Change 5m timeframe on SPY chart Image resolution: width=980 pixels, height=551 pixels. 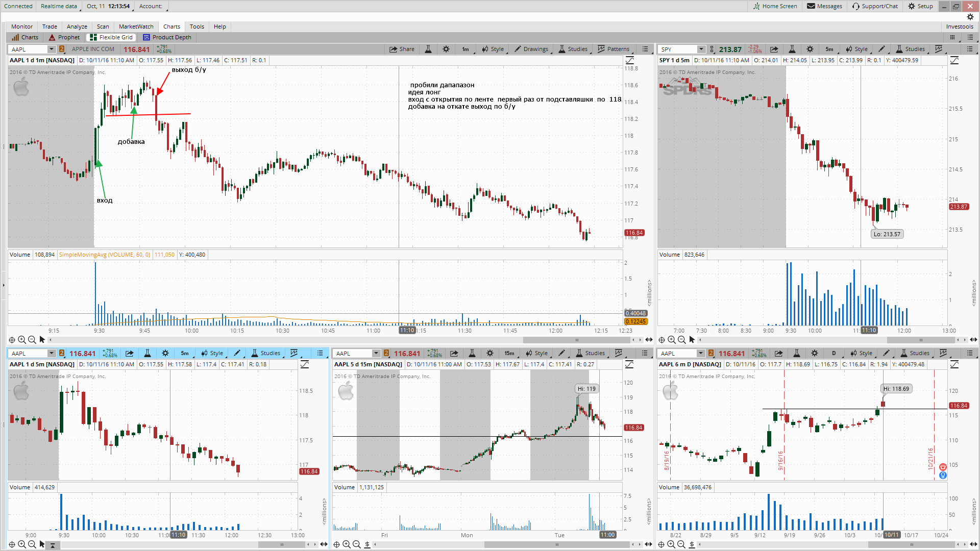[829, 49]
